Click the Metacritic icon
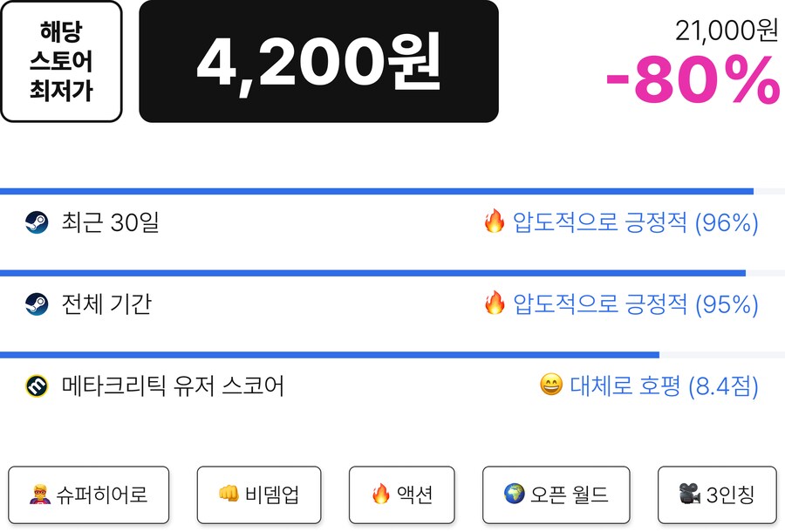 coord(37,385)
